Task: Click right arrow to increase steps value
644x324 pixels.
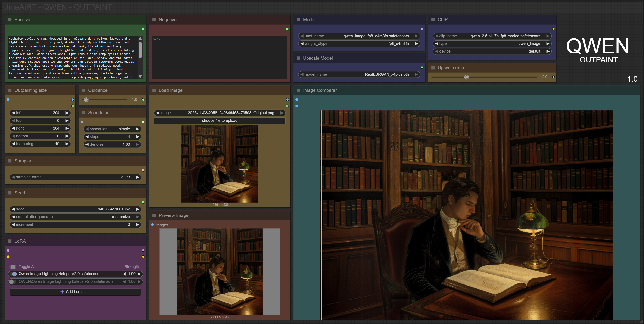Action: 137,137
